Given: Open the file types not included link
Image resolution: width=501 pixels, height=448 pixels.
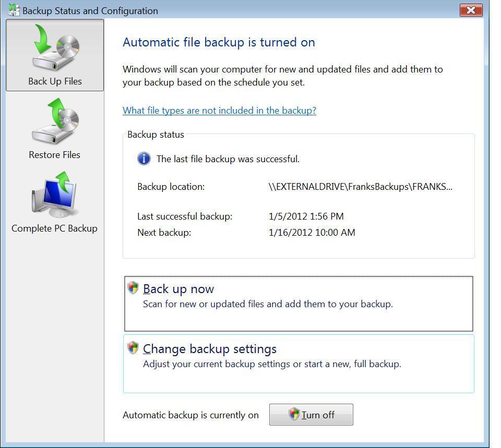Looking at the screenshot, I should point(220,111).
